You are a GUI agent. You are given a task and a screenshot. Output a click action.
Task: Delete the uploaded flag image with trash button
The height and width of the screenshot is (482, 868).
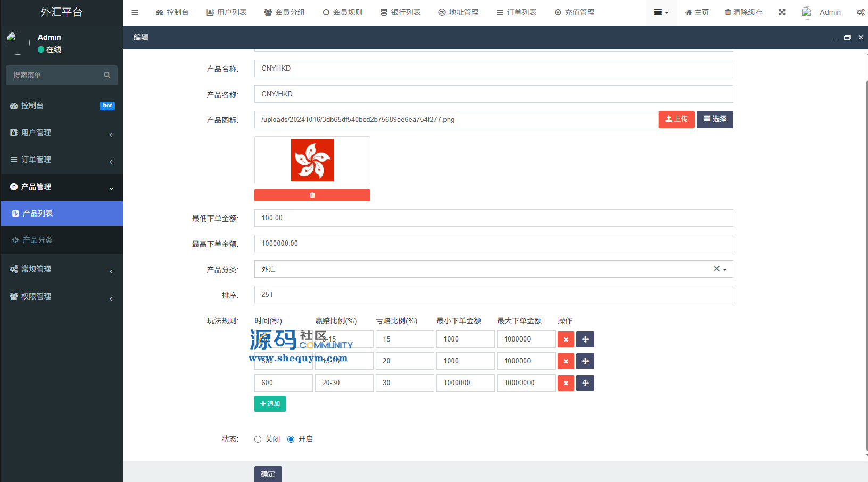point(312,195)
